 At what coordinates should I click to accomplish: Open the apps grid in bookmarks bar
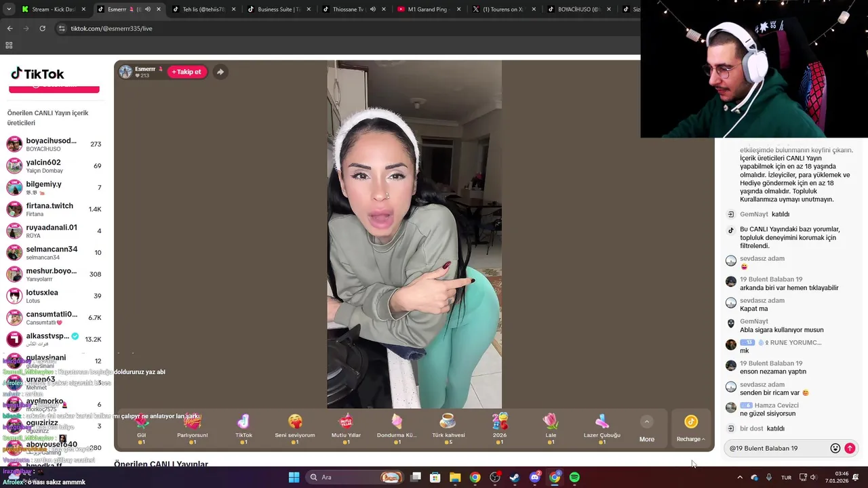click(9, 45)
